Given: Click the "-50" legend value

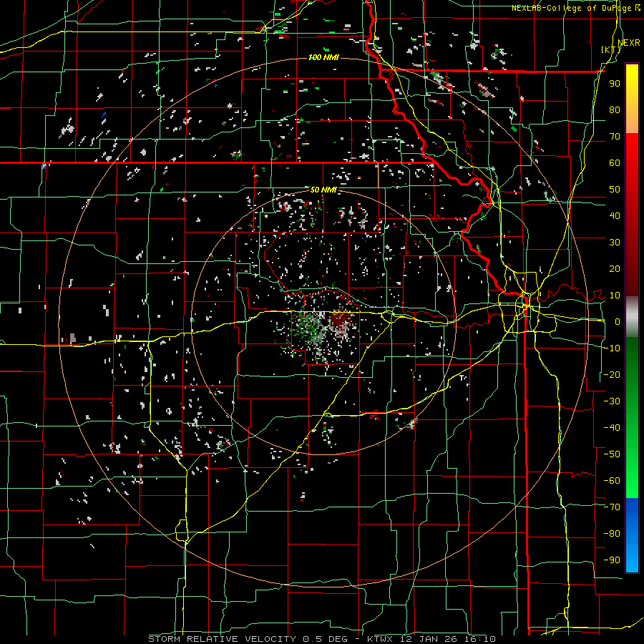Looking at the screenshot, I should 612,454.
